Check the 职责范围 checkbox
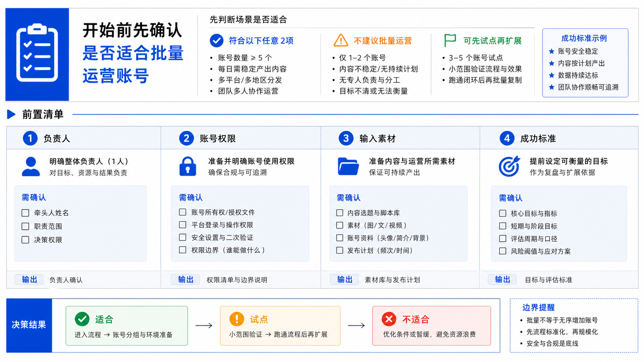This screenshot has width=644, height=362. click(x=25, y=226)
